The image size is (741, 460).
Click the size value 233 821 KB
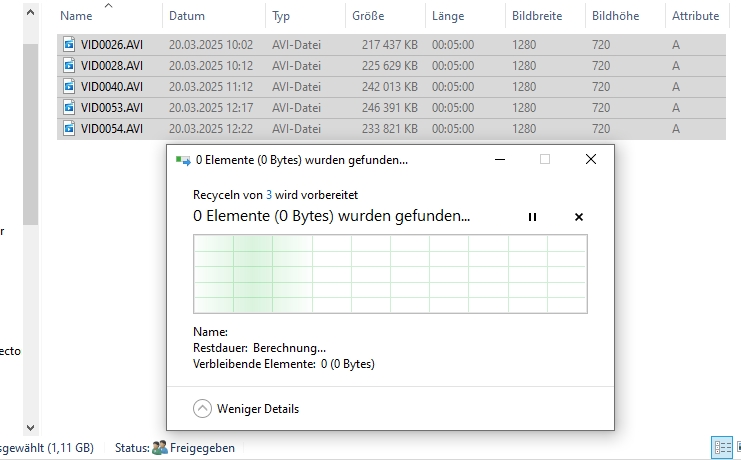(x=390, y=129)
